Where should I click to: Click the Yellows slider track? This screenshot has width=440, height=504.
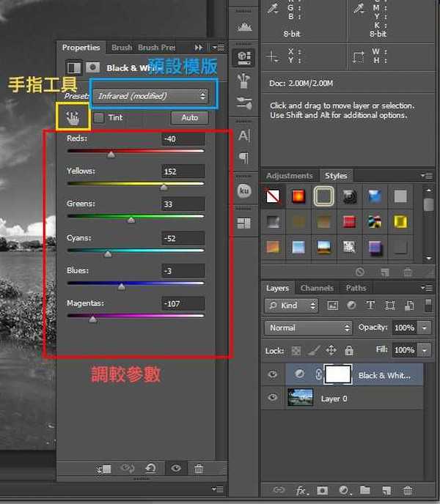pyautogui.click(x=136, y=183)
